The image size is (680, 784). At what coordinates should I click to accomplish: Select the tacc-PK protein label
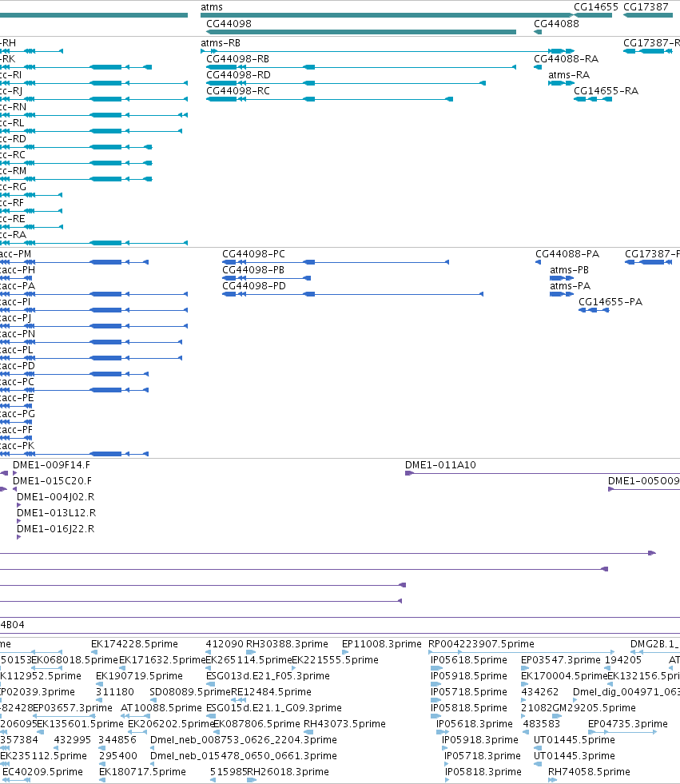(x=18, y=446)
